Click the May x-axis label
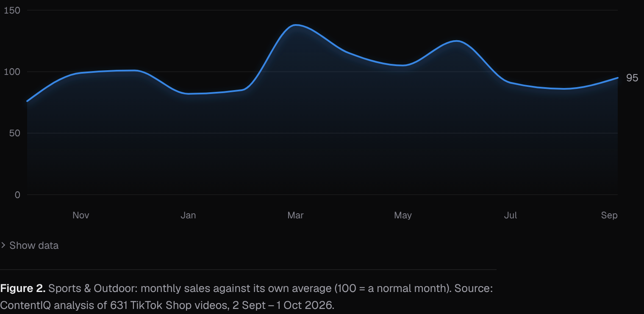This screenshot has height=314, width=644. tap(403, 215)
